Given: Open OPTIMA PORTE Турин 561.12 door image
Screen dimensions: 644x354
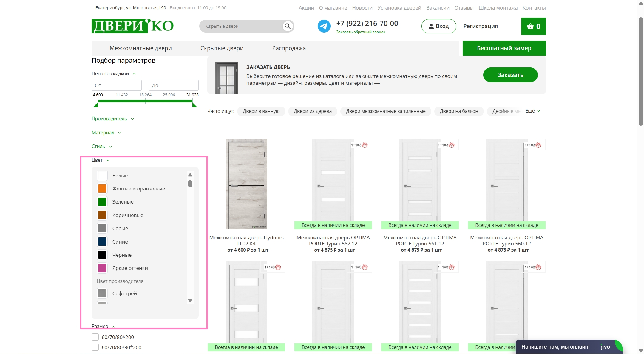Looking at the screenshot, I should (x=420, y=180).
